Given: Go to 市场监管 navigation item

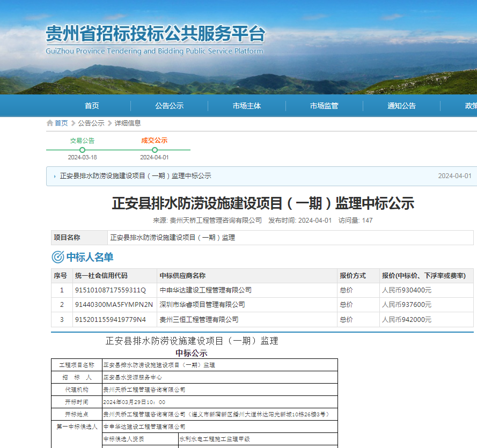Looking at the screenshot, I should click(324, 106).
